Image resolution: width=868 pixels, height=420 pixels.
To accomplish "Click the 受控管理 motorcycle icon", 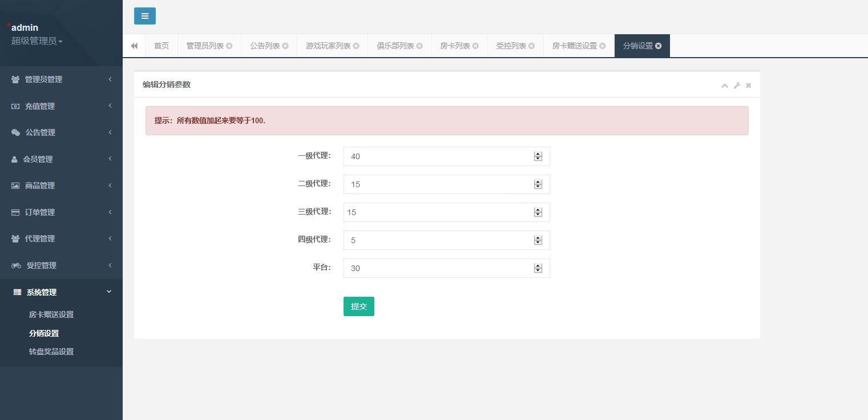I will point(15,265).
